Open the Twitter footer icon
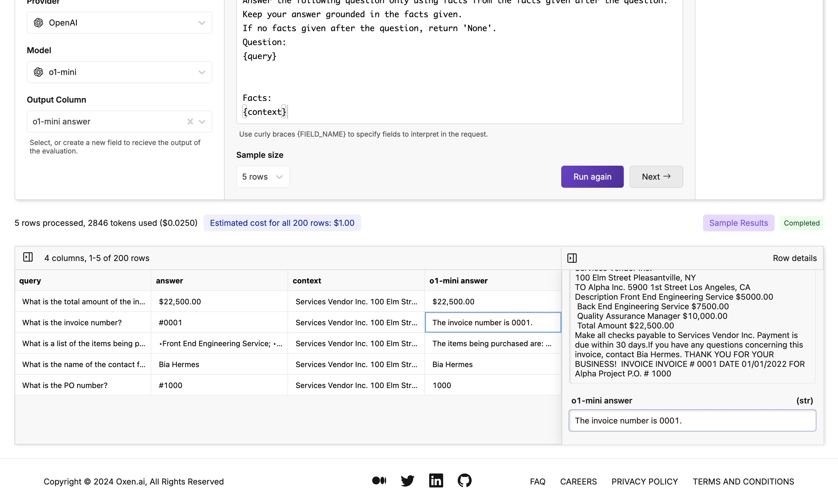Viewport: 838px width, 504px height. (x=407, y=480)
